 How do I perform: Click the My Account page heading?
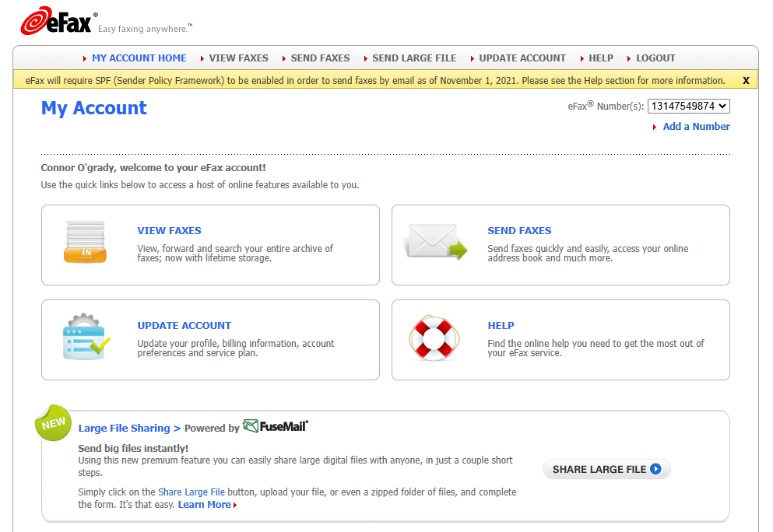pos(93,108)
